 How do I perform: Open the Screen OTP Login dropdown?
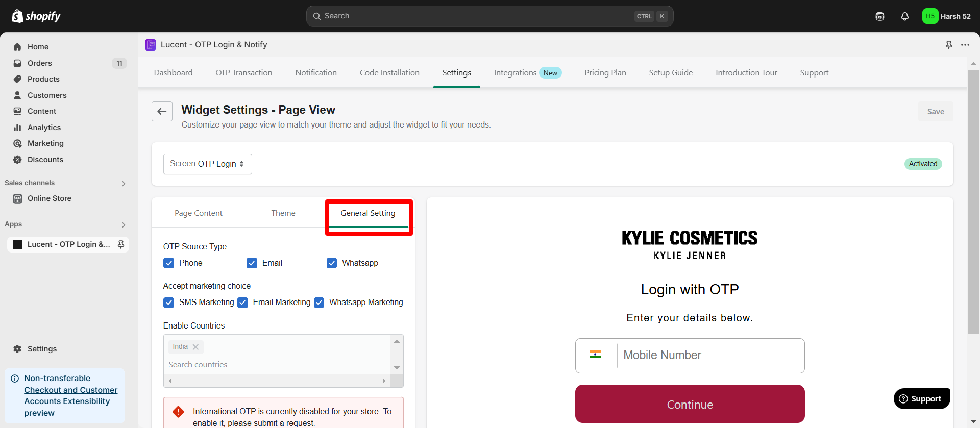pyautogui.click(x=208, y=164)
